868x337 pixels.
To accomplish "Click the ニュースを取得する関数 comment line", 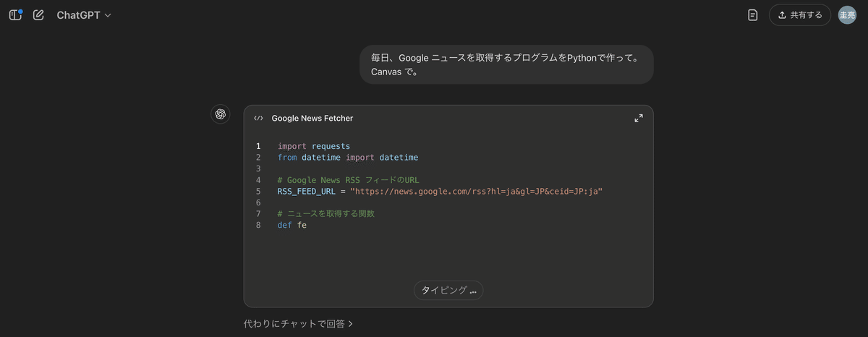I will [x=325, y=214].
